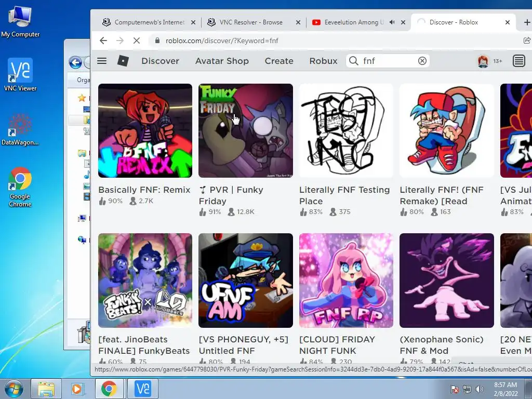Close the Eeveelution Among Us tab
This screenshot has height=399, width=532.
point(403,22)
